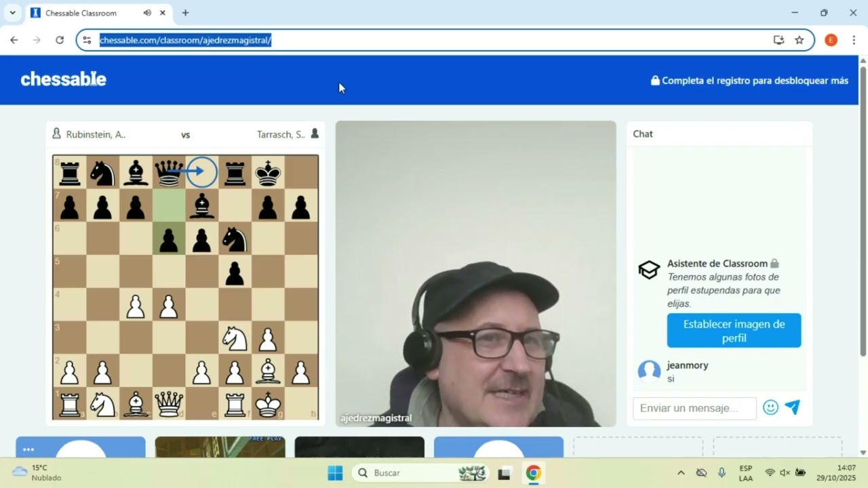Click the webcam video of ajedrezmagistral
Viewport: 868px width, 488px height.
pyautogui.click(x=475, y=274)
